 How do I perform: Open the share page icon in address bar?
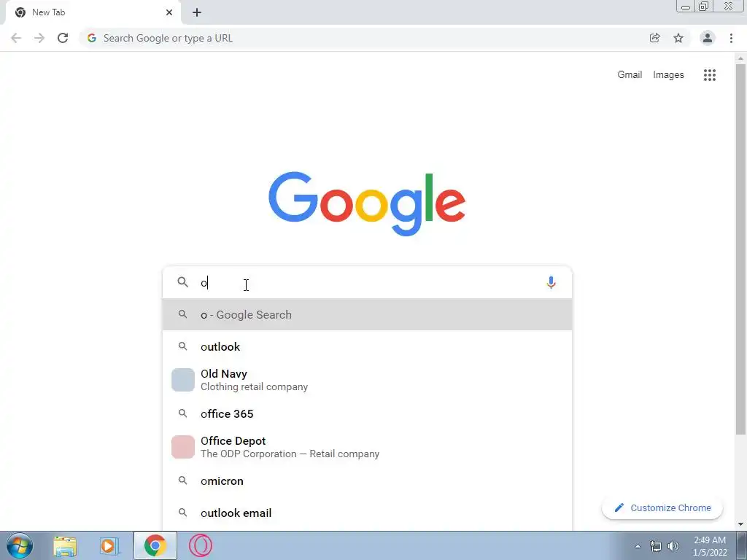tap(654, 38)
